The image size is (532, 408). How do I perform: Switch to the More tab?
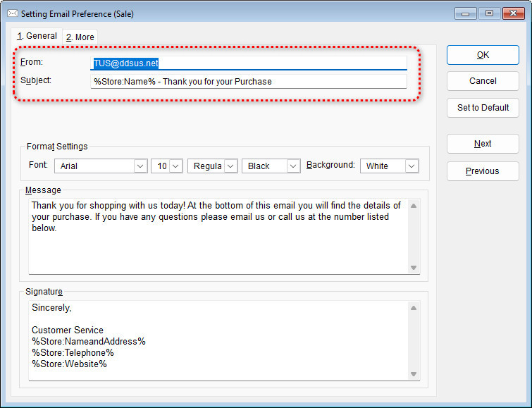coord(80,37)
